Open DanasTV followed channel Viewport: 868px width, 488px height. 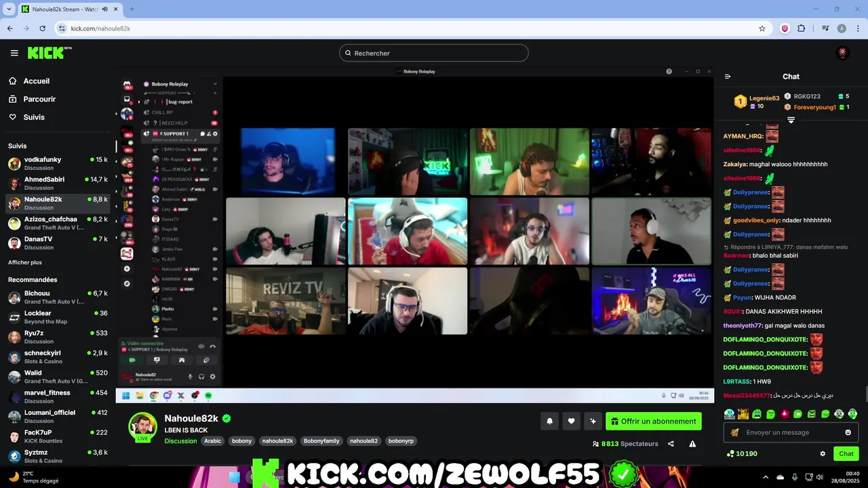click(x=58, y=243)
